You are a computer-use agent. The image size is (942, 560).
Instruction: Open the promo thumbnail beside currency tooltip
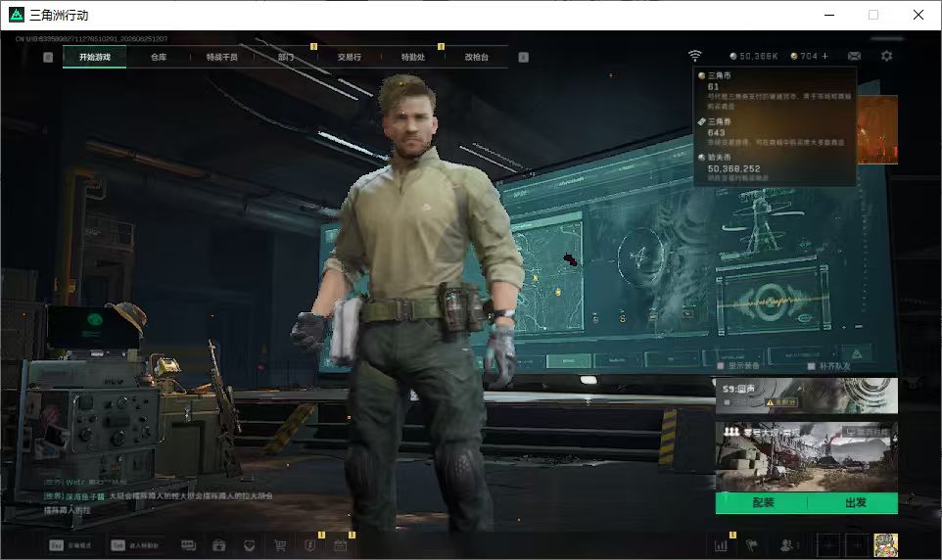(x=877, y=129)
